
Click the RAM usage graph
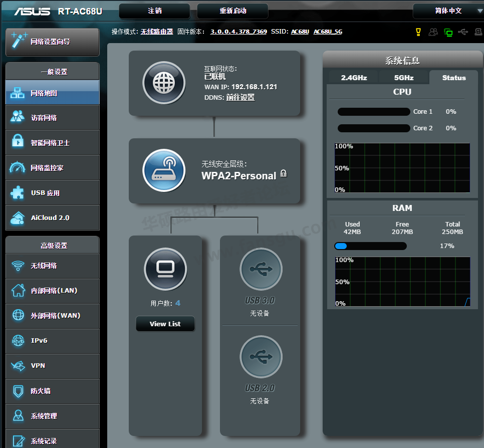(x=402, y=282)
